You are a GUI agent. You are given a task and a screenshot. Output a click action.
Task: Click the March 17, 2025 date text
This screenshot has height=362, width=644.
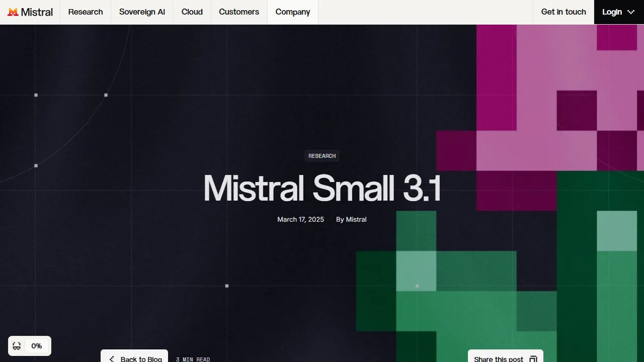(x=301, y=220)
